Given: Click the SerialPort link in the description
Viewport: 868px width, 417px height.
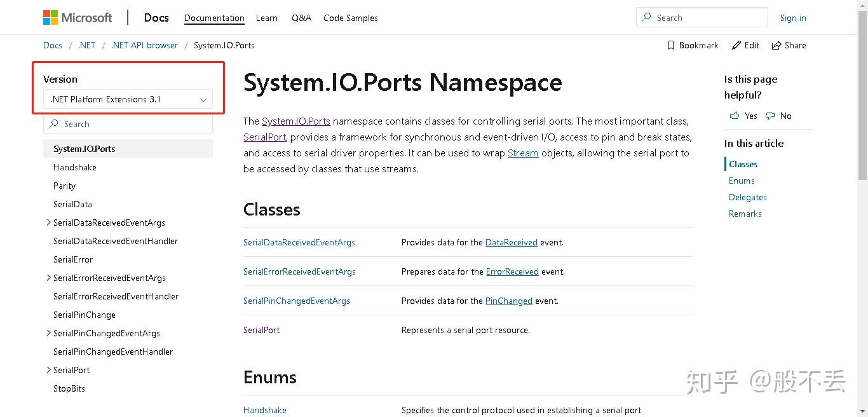Looking at the screenshot, I should [264, 137].
